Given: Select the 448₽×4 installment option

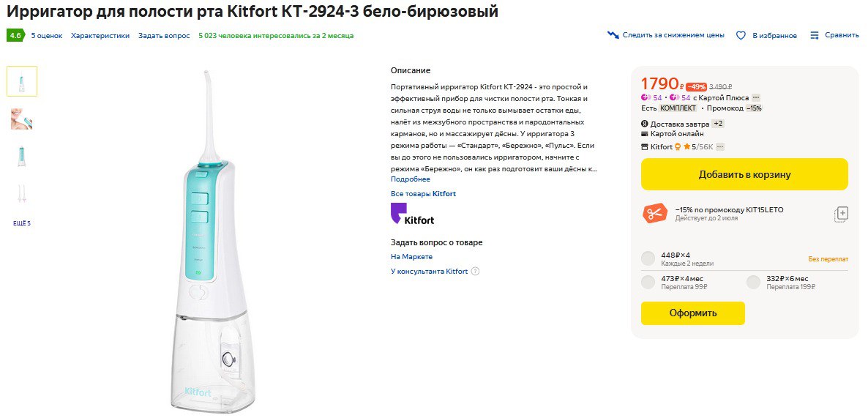Looking at the screenshot, I should click(648, 258).
